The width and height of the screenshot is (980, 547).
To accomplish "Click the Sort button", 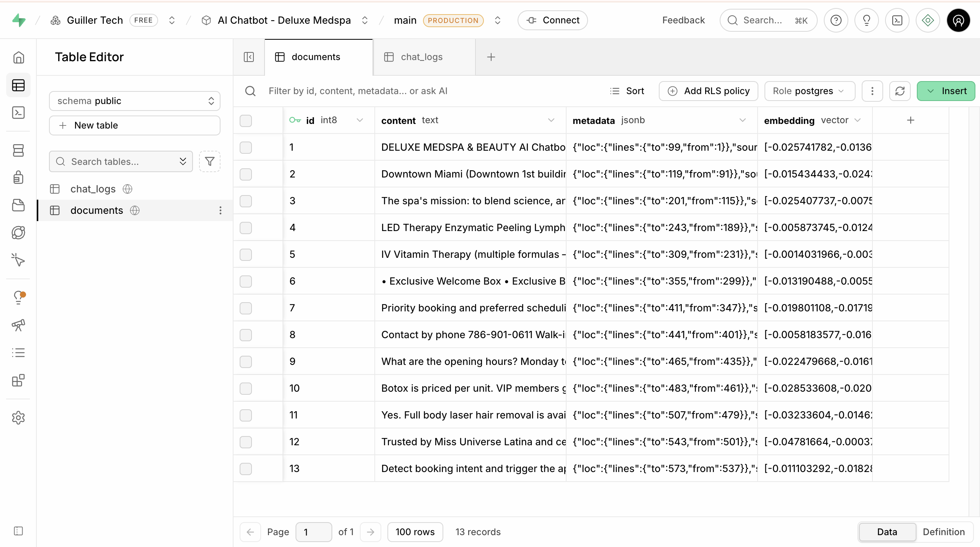I will tap(627, 91).
